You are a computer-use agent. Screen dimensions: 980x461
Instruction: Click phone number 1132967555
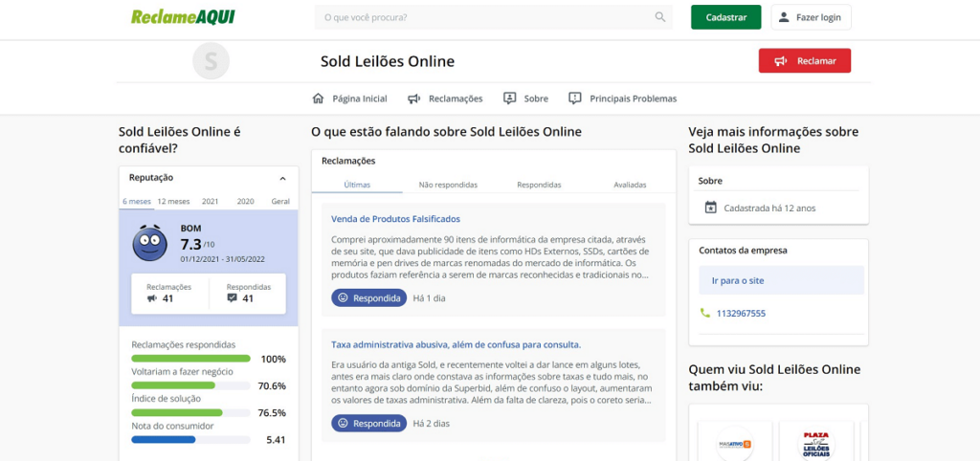[742, 313]
